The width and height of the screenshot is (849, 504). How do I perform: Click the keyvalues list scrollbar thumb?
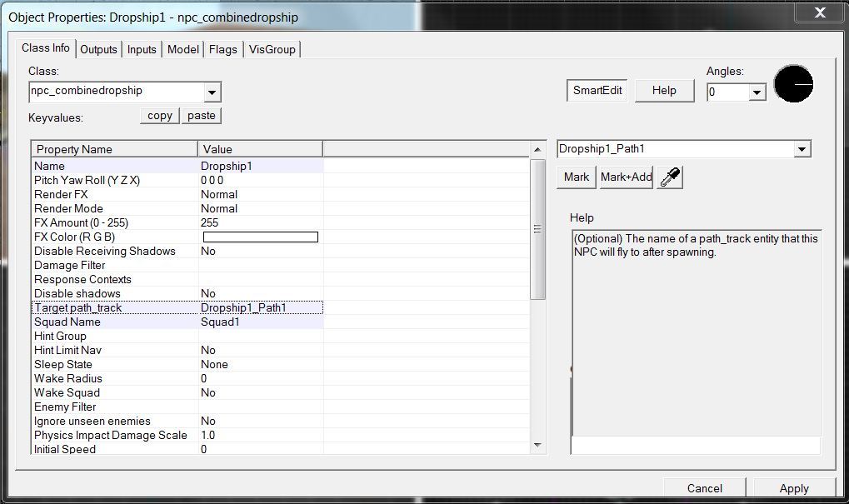coord(537,229)
